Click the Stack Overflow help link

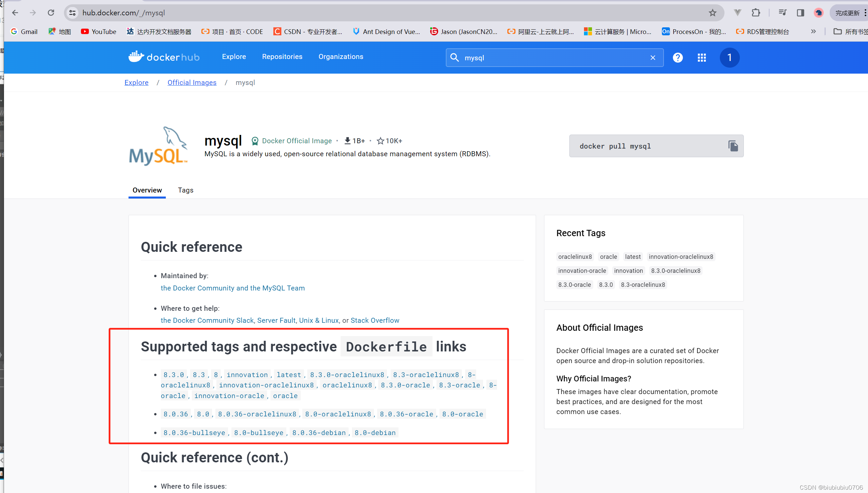point(375,320)
